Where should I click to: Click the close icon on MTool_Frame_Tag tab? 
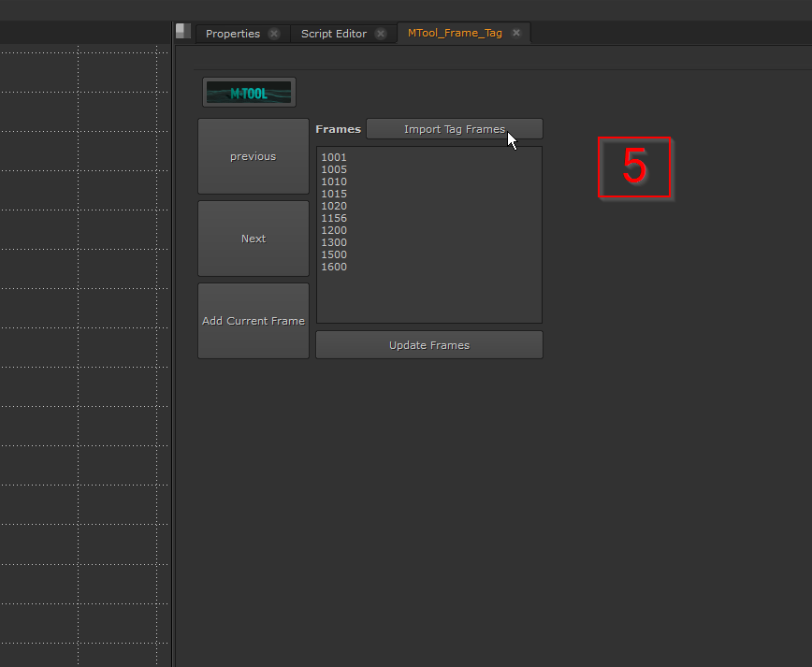click(x=516, y=32)
